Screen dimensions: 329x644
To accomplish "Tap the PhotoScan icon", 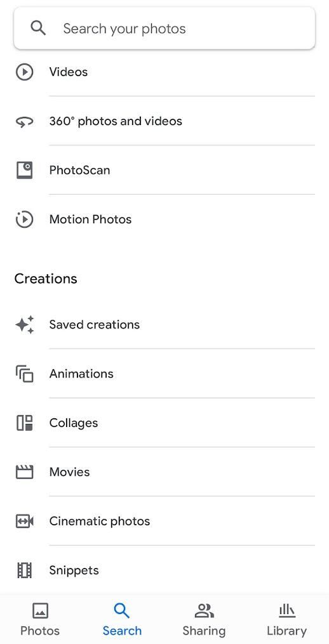I will (x=24, y=170).
